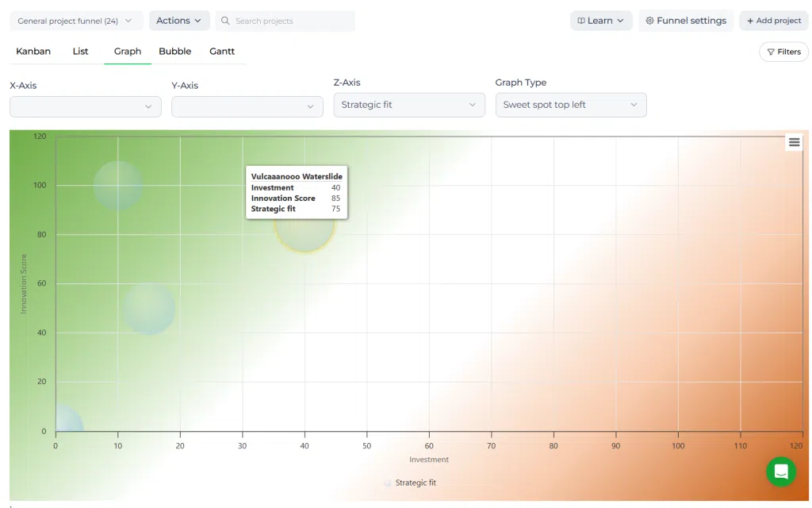Click the Investment x-axis title
The height and width of the screenshot is (508, 812).
click(x=429, y=460)
